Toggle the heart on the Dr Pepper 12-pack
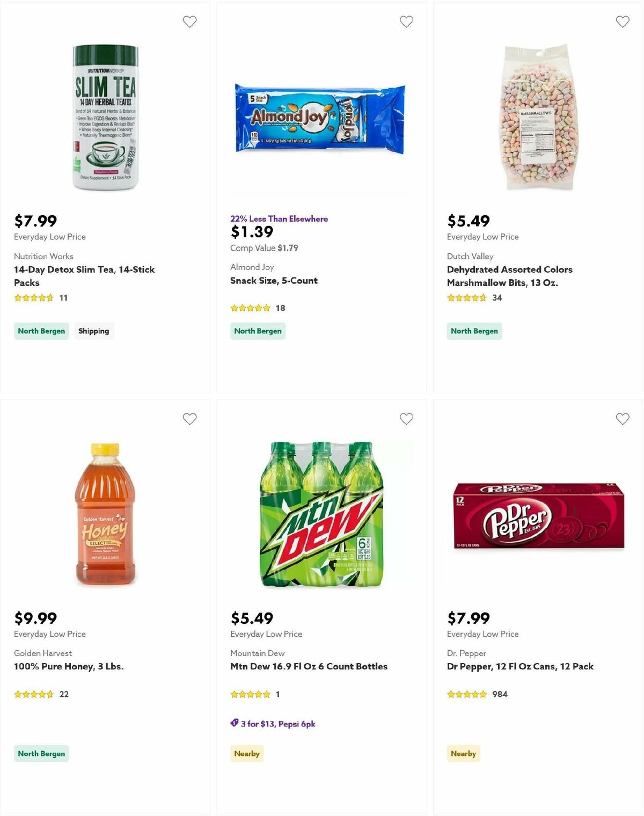Screen dimensions: 644x816 [x=622, y=418]
